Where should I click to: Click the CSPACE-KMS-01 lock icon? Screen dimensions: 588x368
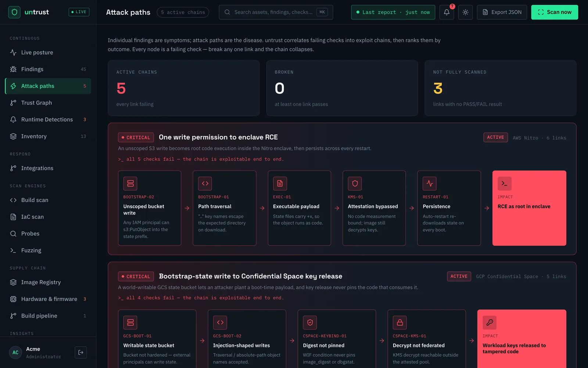click(x=400, y=322)
